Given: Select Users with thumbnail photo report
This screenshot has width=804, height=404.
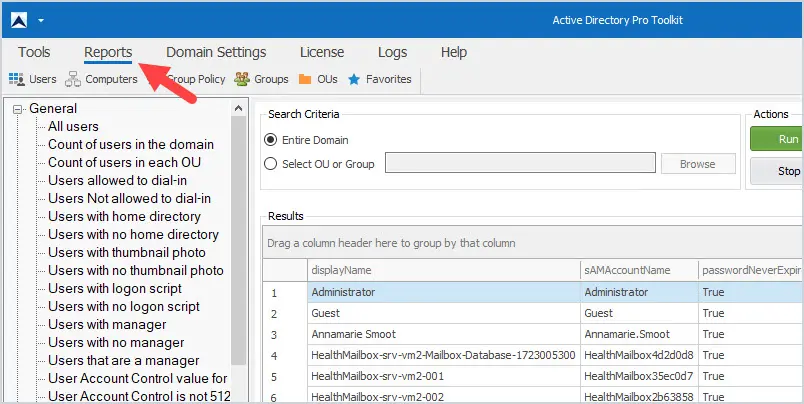Looking at the screenshot, I should tap(127, 252).
